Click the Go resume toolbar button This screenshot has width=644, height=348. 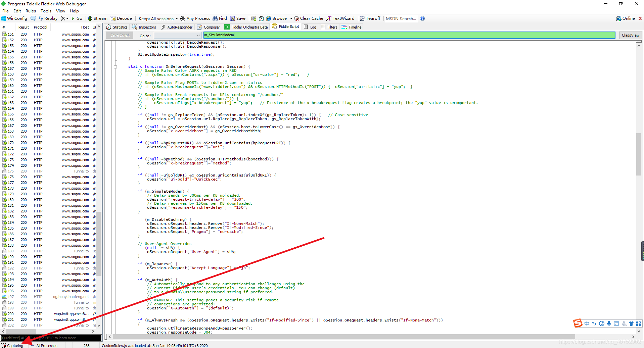pos(77,18)
